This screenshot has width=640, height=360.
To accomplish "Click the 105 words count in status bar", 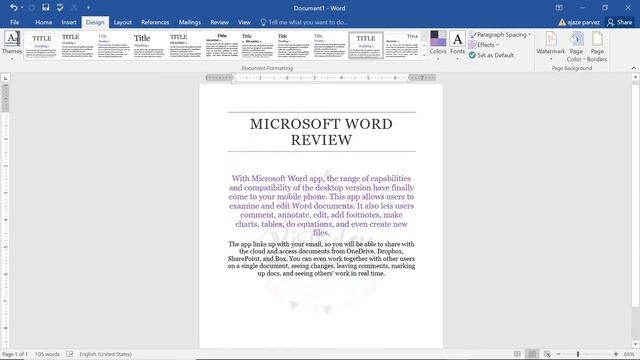I will [x=47, y=354].
